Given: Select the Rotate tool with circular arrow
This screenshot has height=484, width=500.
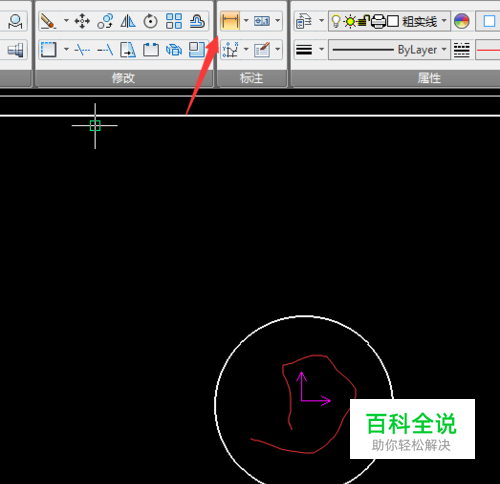Looking at the screenshot, I should (151, 21).
